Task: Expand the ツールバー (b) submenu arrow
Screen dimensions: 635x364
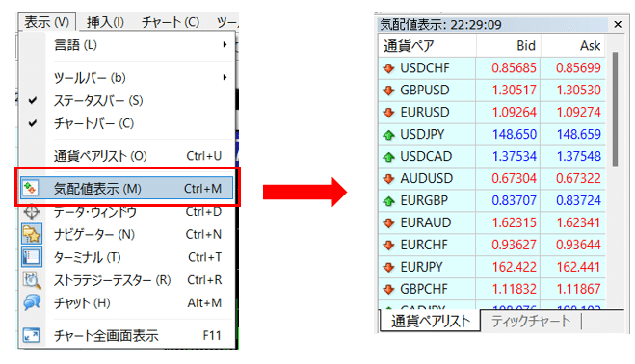Action: pyautogui.click(x=225, y=77)
